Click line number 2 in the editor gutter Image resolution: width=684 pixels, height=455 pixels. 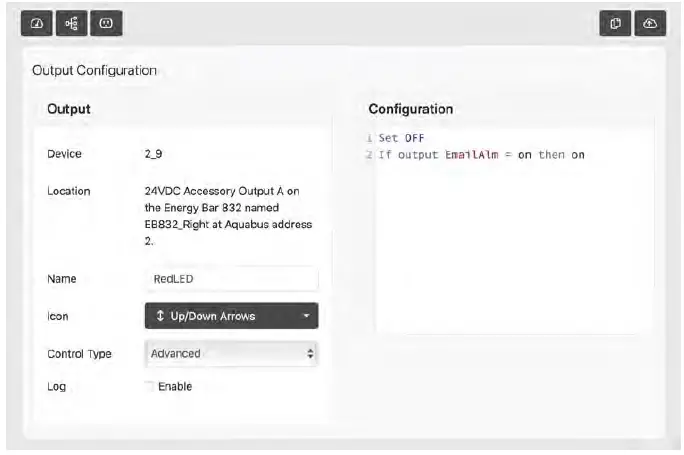click(369, 154)
